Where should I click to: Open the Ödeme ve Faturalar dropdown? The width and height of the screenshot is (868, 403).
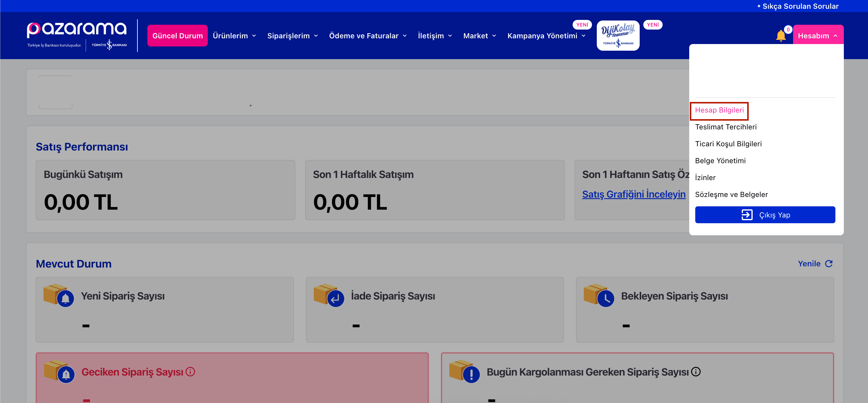tap(368, 36)
